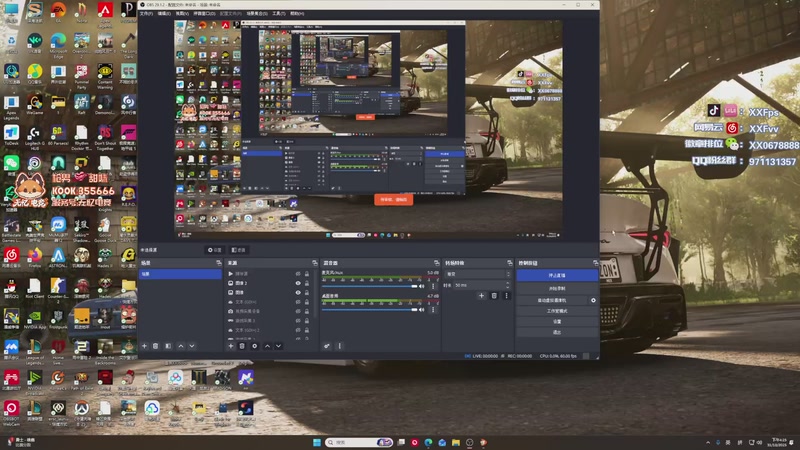Open transition properties three-dot menu

506,295
